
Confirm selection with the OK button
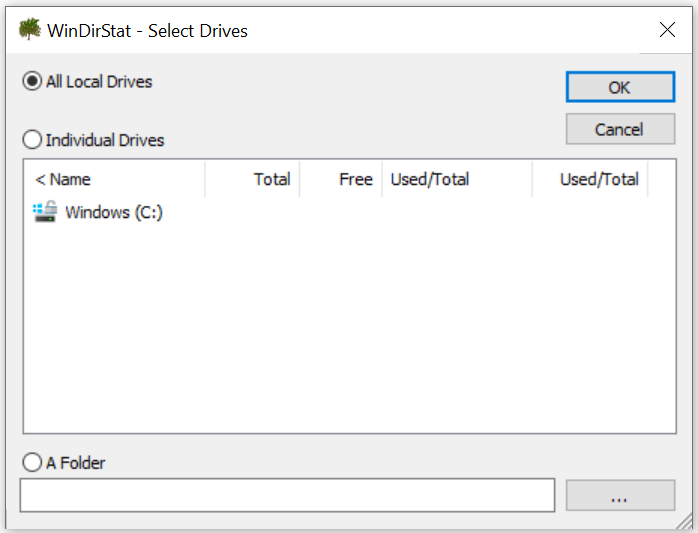[x=620, y=87]
